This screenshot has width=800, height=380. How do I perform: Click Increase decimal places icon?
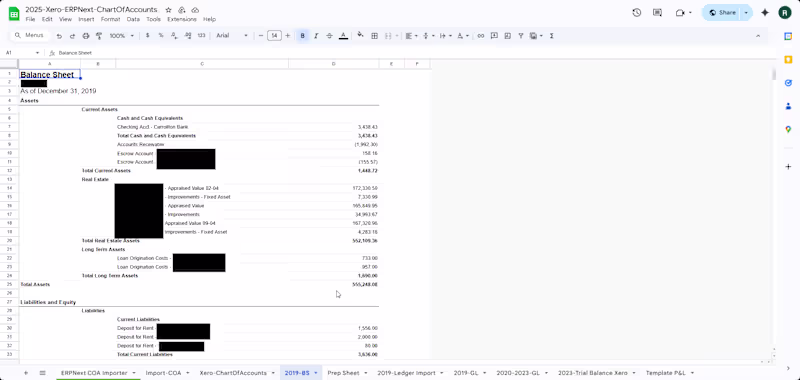(x=187, y=36)
